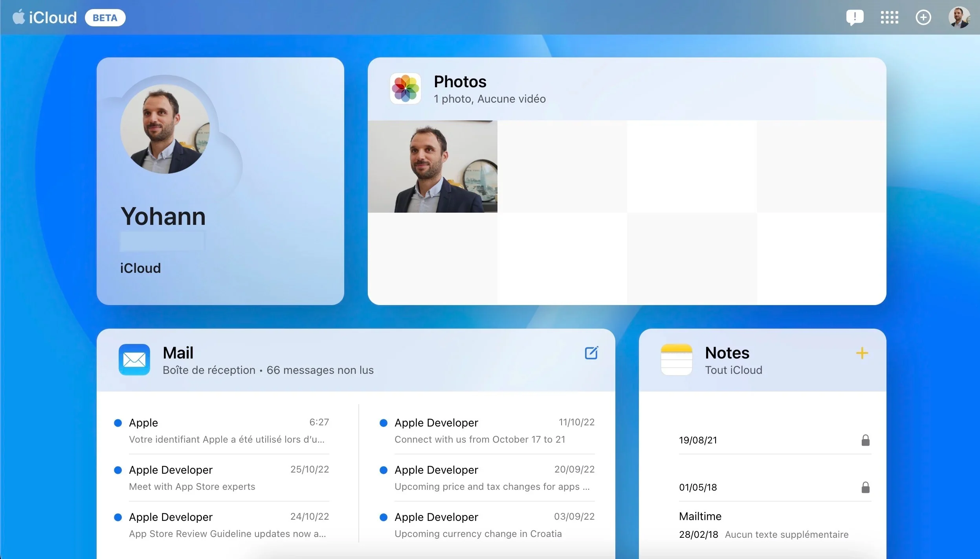This screenshot has width=980, height=559.
Task: Click the circled plus create icon
Action: (x=923, y=17)
